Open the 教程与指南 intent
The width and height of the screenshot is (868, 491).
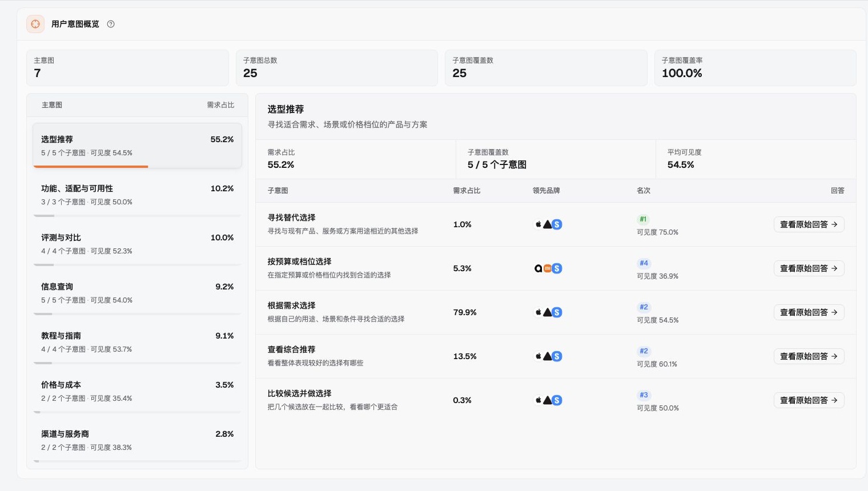137,343
